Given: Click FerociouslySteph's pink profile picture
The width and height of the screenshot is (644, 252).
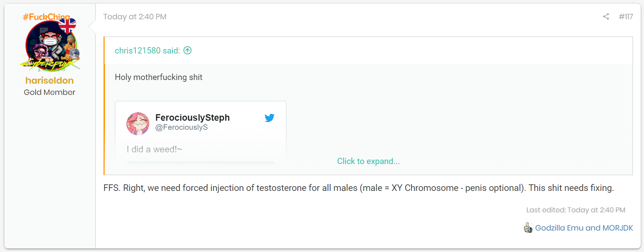Looking at the screenshot, I should (x=138, y=124).
